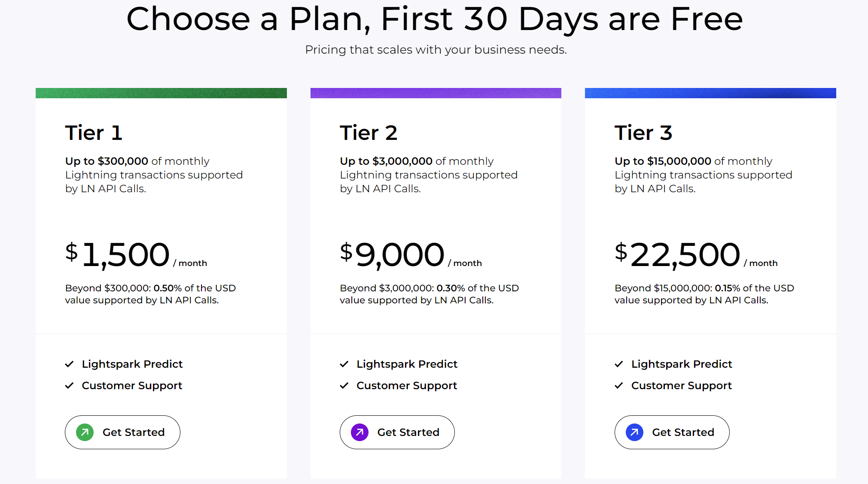The image size is (868, 484).
Task: Select the Tier 1 plan heading
Action: click(x=94, y=133)
